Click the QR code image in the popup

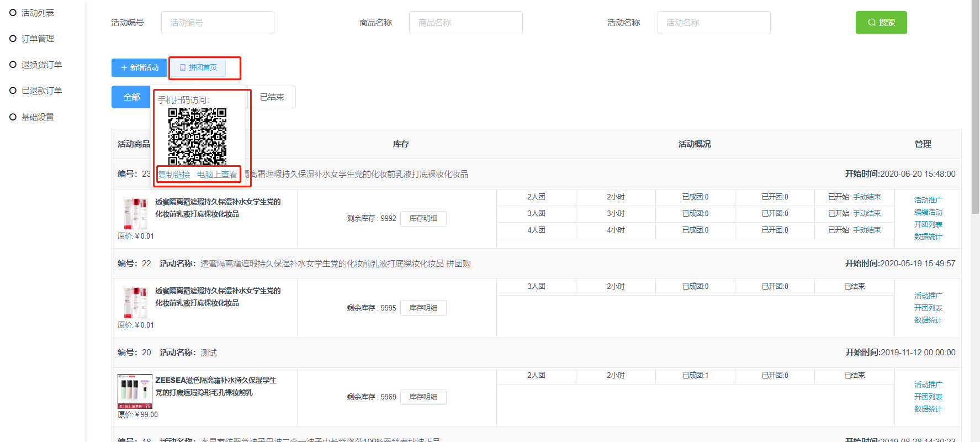point(197,137)
